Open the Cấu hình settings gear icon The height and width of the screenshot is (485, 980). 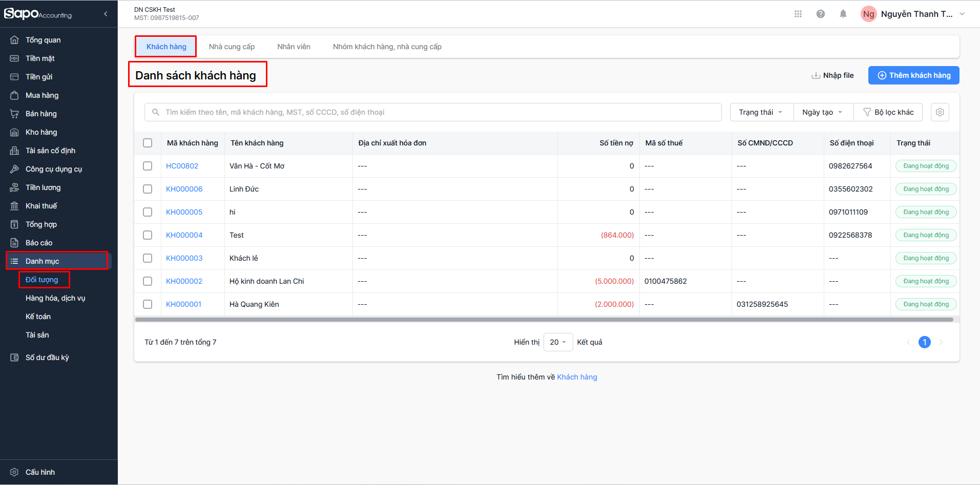14,472
